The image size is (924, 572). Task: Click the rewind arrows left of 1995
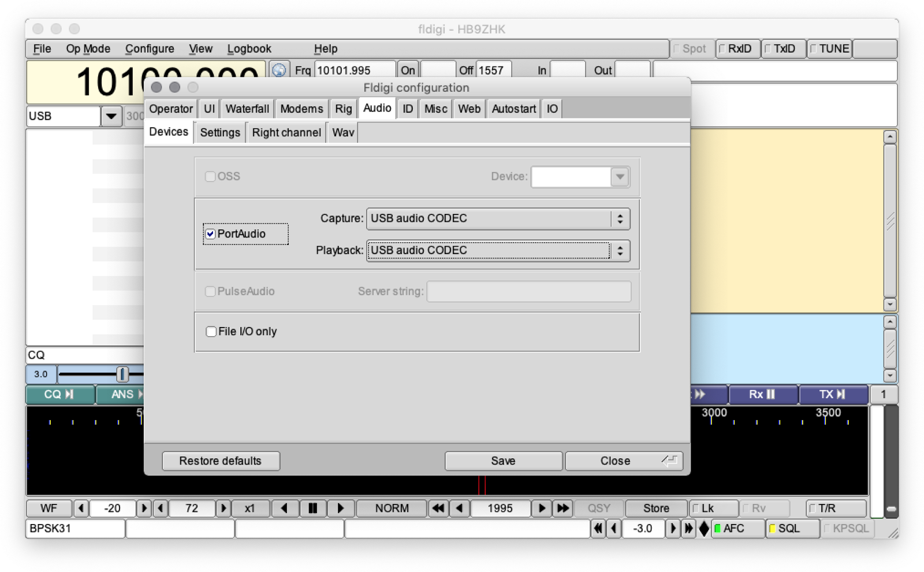click(438, 508)
